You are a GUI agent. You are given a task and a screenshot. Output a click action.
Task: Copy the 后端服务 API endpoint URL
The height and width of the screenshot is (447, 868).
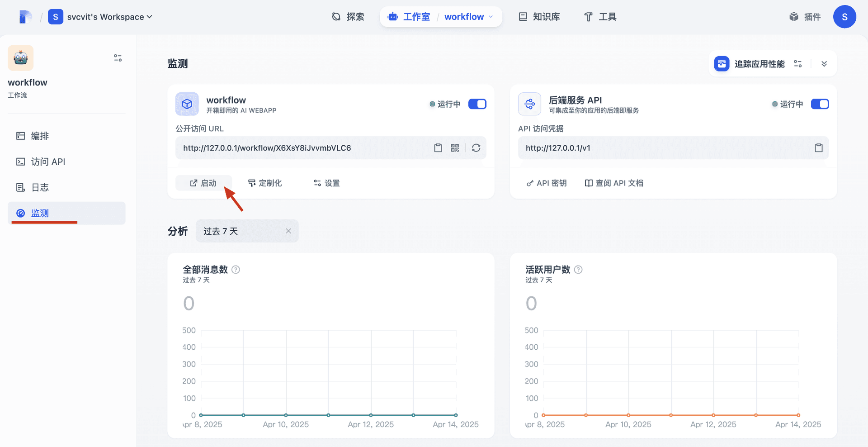click(x=818, y=147)
